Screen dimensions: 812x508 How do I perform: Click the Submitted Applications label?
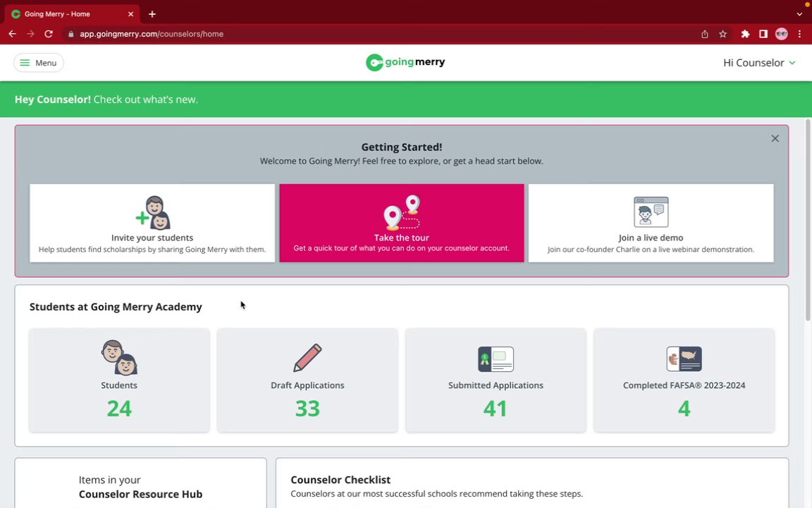tap(496, 385)
